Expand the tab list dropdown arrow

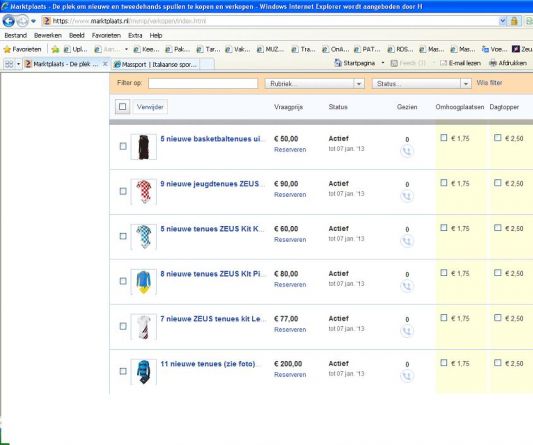pos(18,64)
